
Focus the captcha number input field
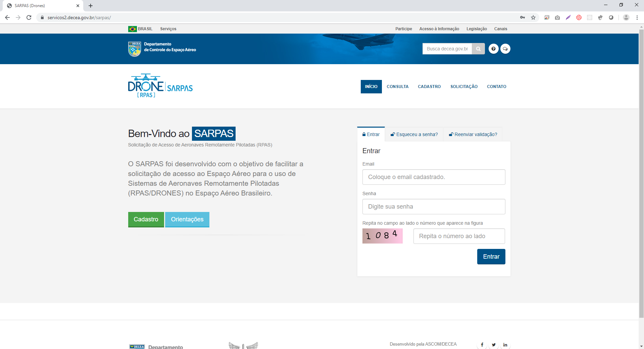pos(459,236)
